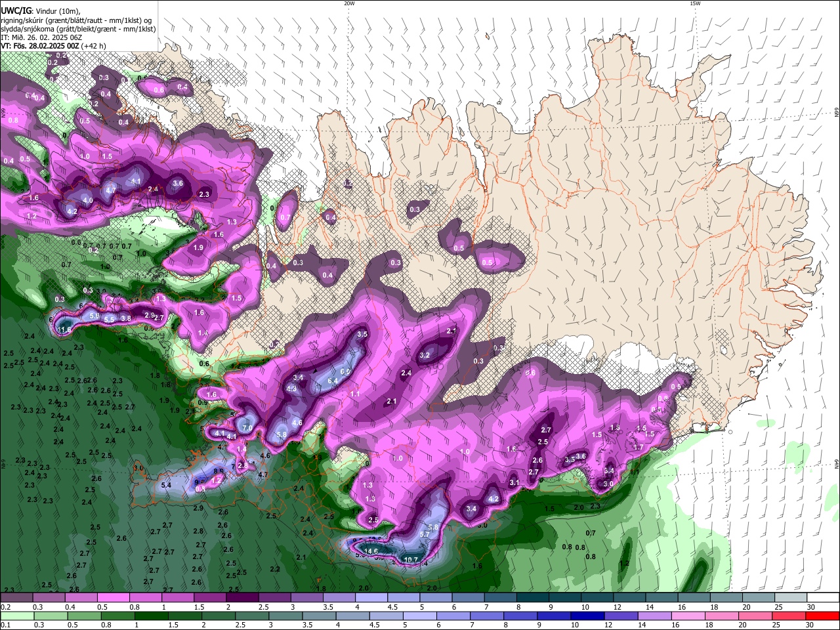
Task: Click the 'IT: Mið. 26. 02. 2025 06Z' line
Action: point(41,37)
